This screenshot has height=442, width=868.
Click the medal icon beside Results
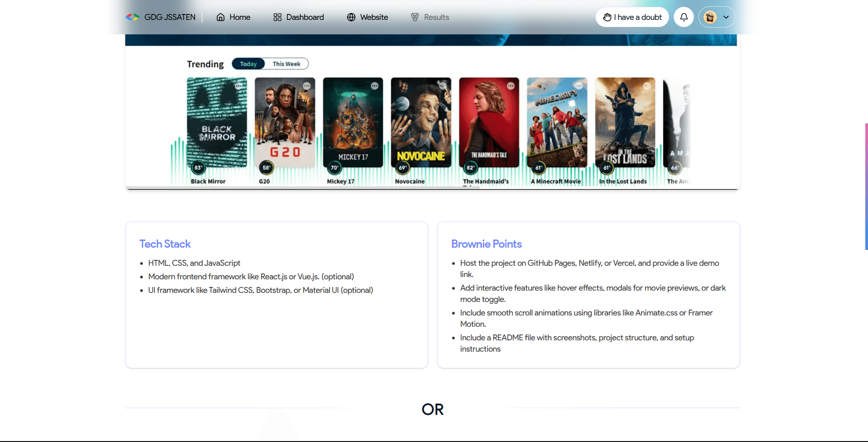(x=415, y=17)
